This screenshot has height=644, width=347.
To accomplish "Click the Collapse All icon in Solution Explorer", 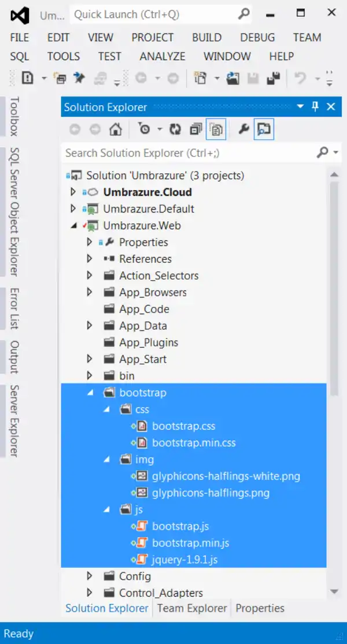I will click(x=195, y=130).
